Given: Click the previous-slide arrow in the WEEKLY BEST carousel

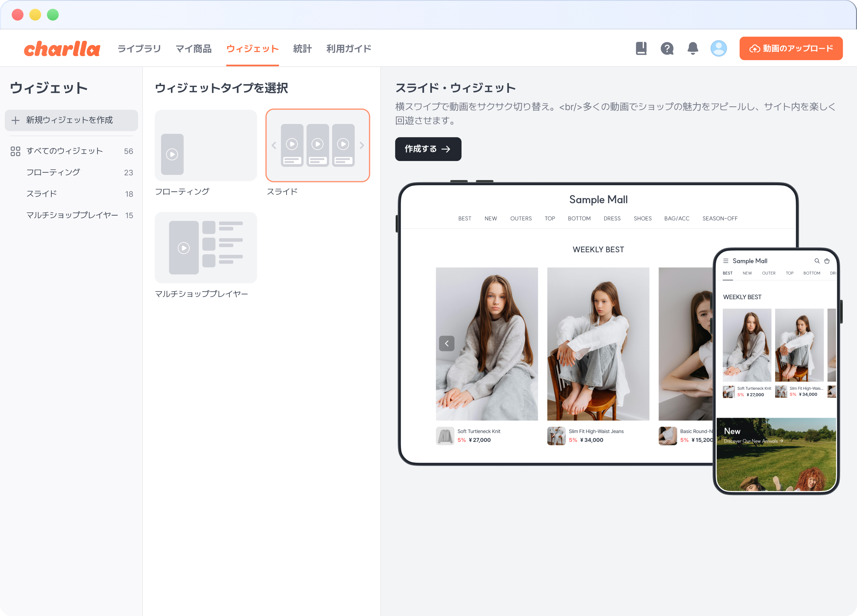Looking at the screenshot, I should 446,343.
